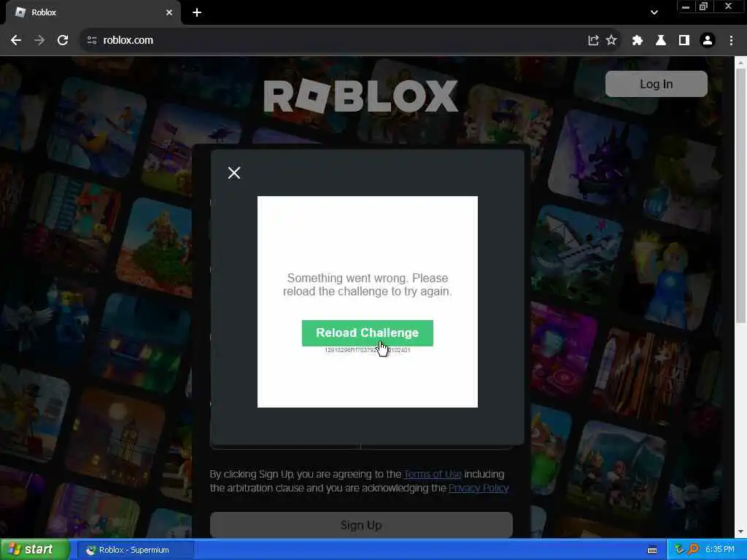Open the Extensions puzzle icon
The width and height of the screenshot is (747, 560).
(x=637, y=41)
